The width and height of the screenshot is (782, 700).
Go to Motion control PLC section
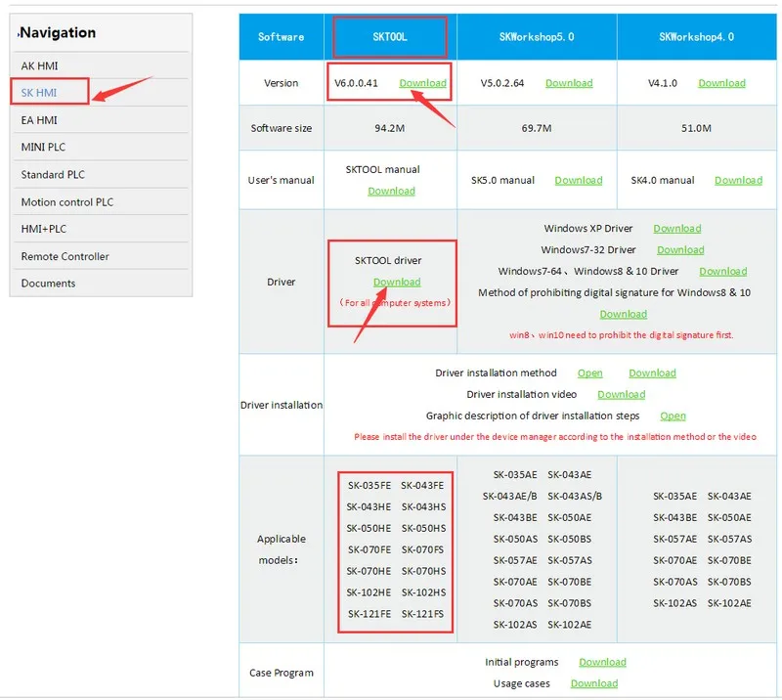(66, 202)
